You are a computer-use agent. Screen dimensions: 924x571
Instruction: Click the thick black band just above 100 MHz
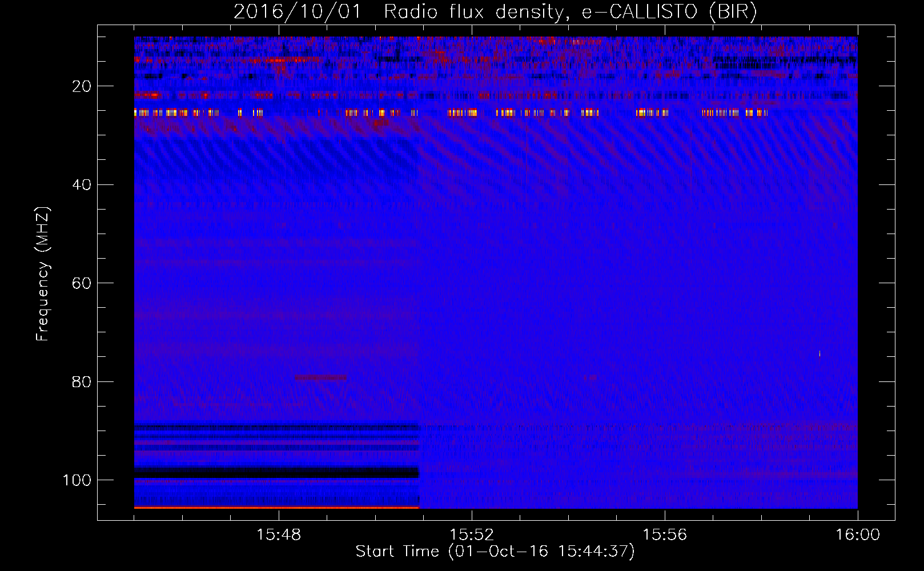[276, 472]
